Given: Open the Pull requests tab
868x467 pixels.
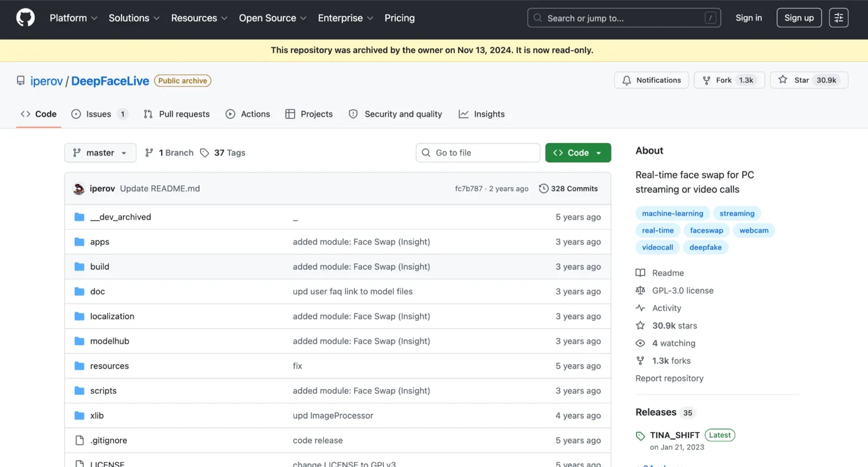Looking at the screenshot, I should pyautogui.click(x=176, y=114).
